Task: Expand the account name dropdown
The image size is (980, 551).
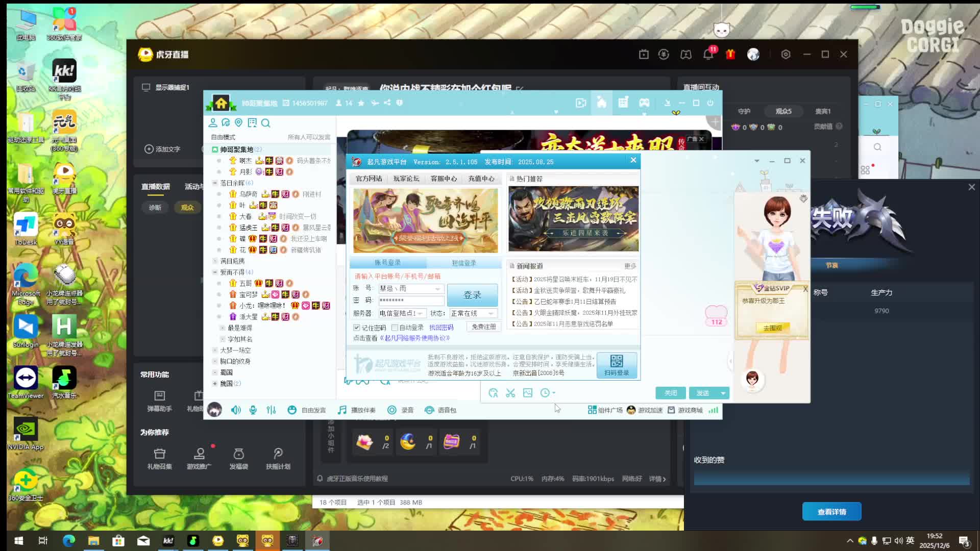Action: click(437, 289)
